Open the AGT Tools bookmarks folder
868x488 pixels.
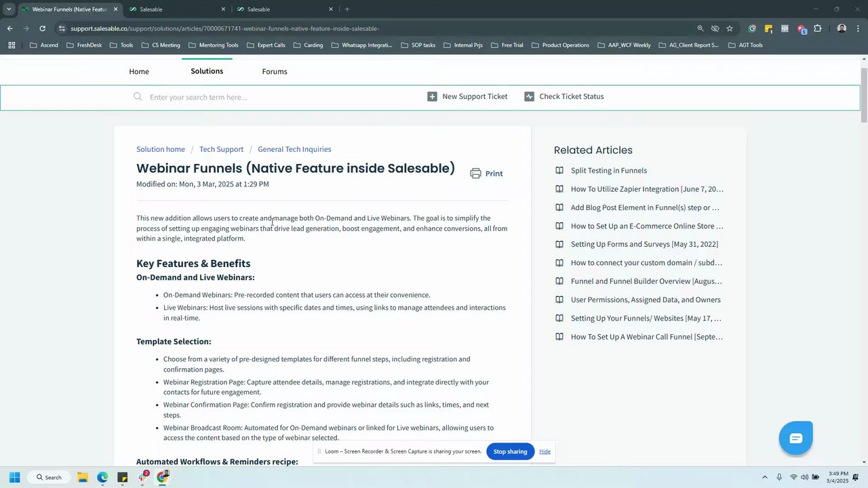tap(745, 45)
